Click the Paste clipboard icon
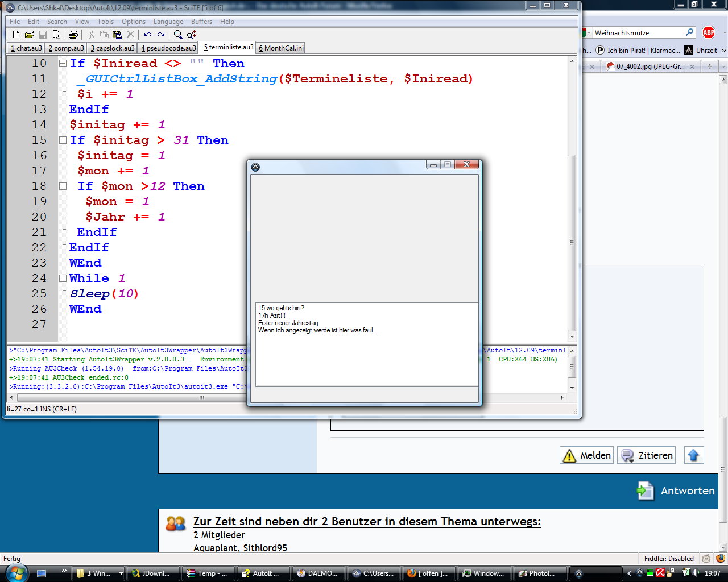728x582 pixels. [x=117, y=35]
